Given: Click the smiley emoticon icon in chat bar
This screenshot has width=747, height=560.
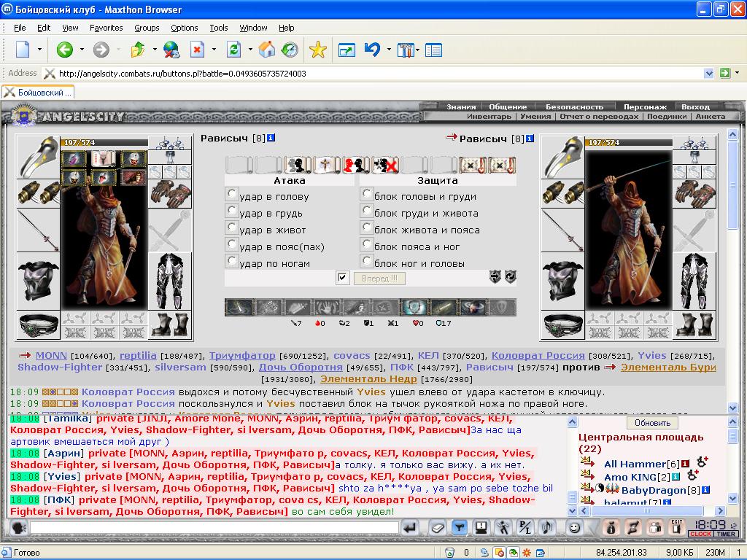Looking at the screenshot, I should [575, 528].
